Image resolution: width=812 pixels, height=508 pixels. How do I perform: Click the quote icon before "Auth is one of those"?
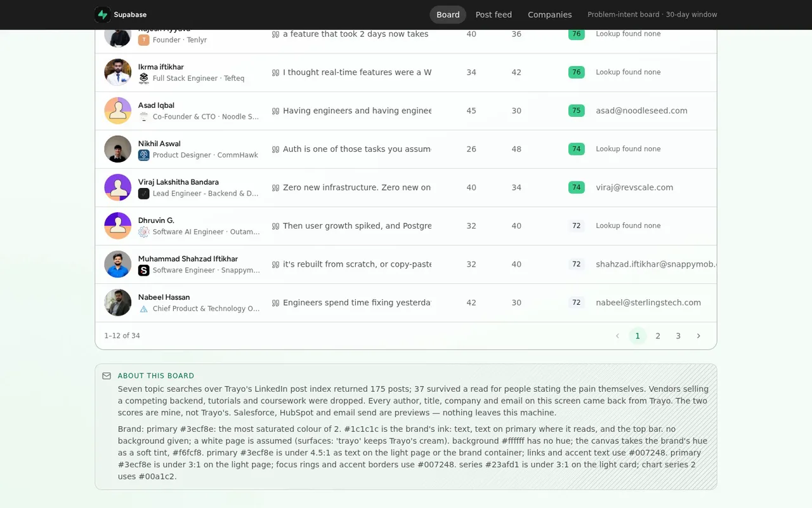click(x=275, y=149)
